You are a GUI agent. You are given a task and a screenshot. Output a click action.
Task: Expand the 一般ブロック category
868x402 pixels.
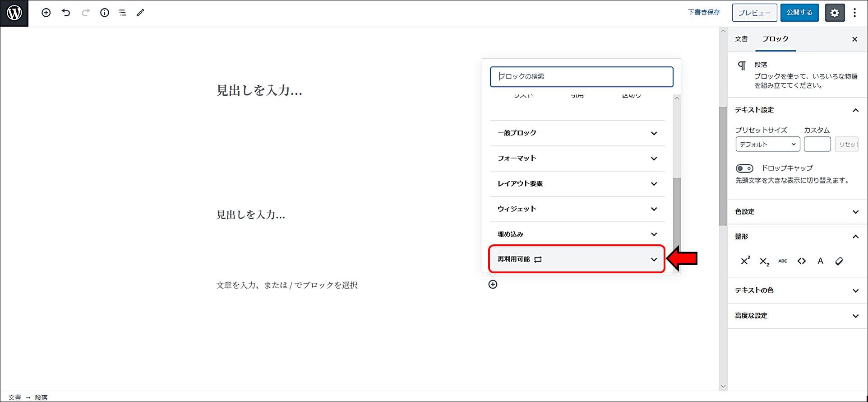[577, 133]
